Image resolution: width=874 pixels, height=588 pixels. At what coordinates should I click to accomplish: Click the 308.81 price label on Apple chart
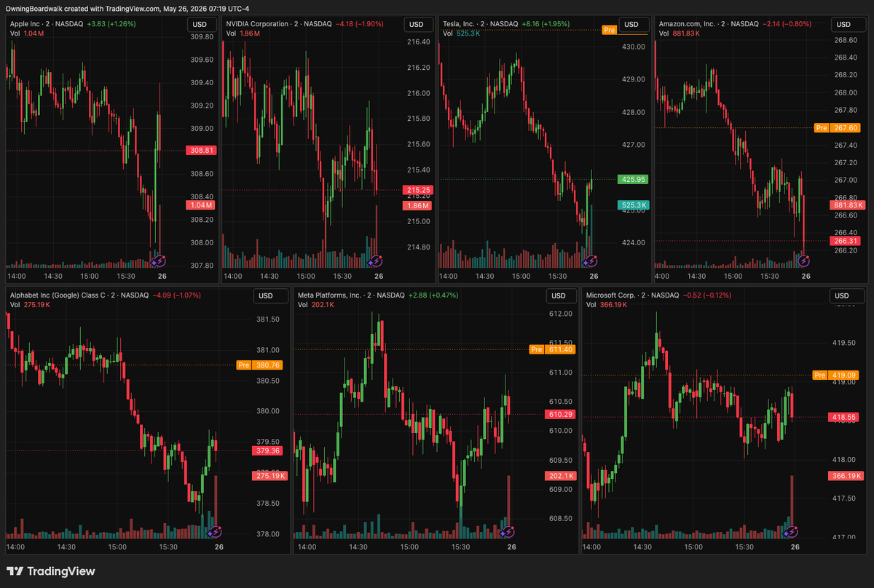click(200, 151)
